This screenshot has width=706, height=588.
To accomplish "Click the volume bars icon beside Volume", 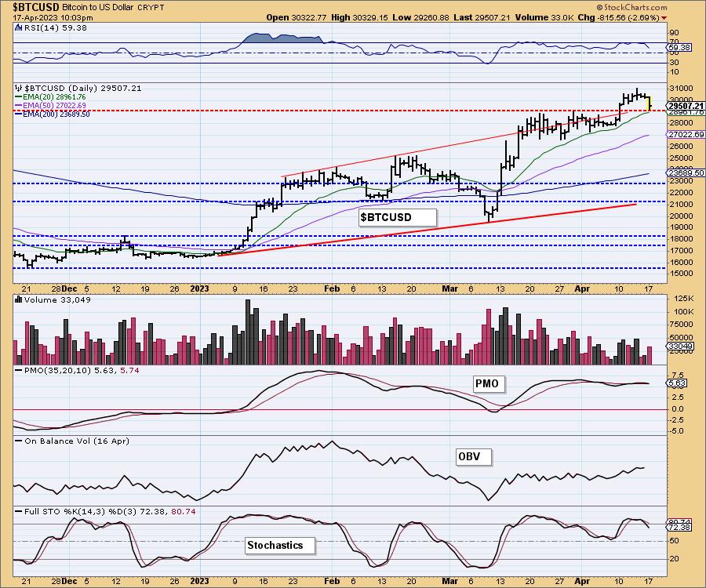I will point(19,299).
